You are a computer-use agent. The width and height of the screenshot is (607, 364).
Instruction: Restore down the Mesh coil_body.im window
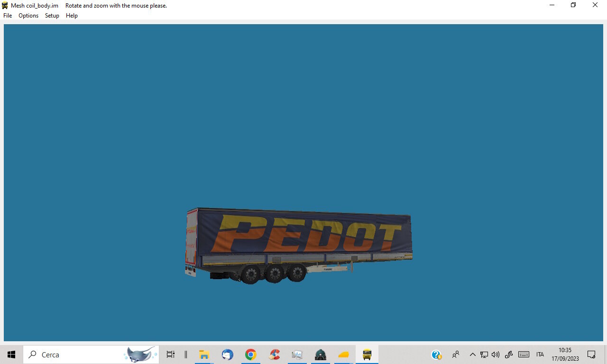[573, 5]
